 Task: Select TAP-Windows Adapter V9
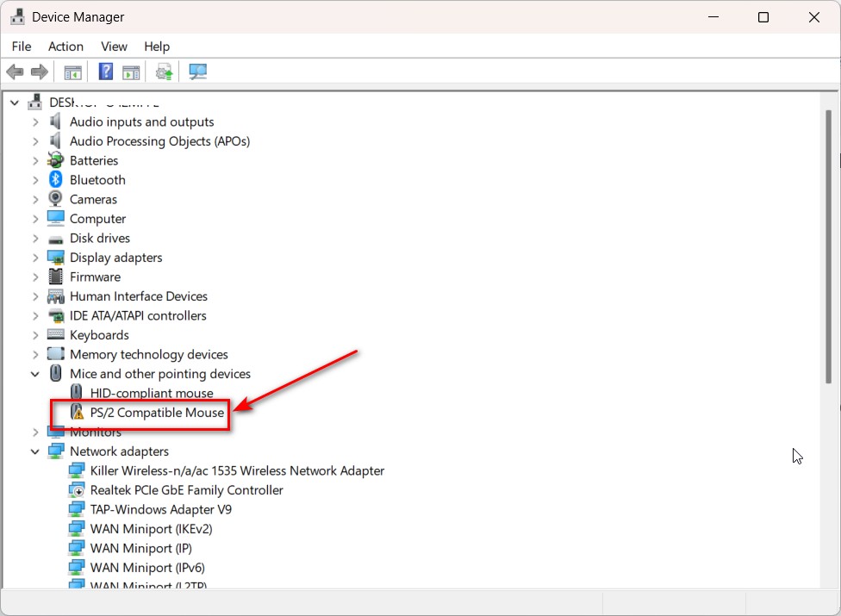161,509
